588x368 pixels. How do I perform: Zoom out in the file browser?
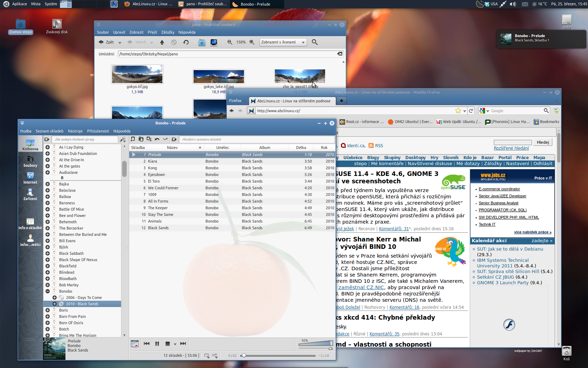click(230, 42)
